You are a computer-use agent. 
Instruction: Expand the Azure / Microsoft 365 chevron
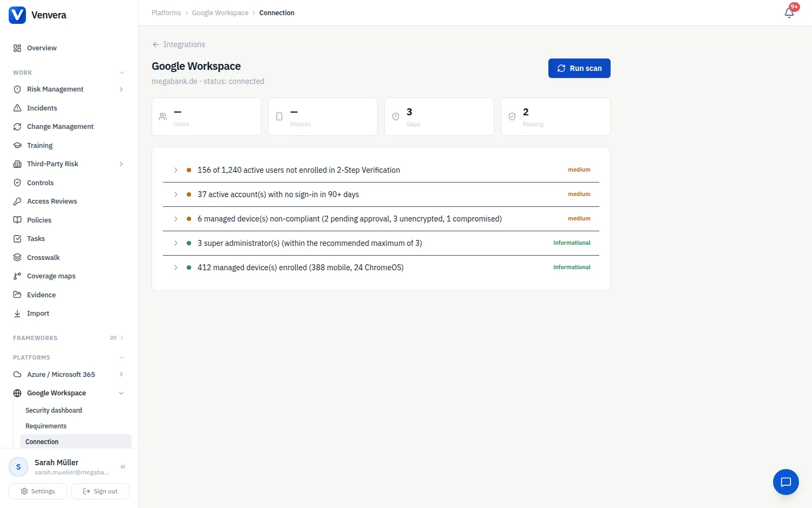121,374
